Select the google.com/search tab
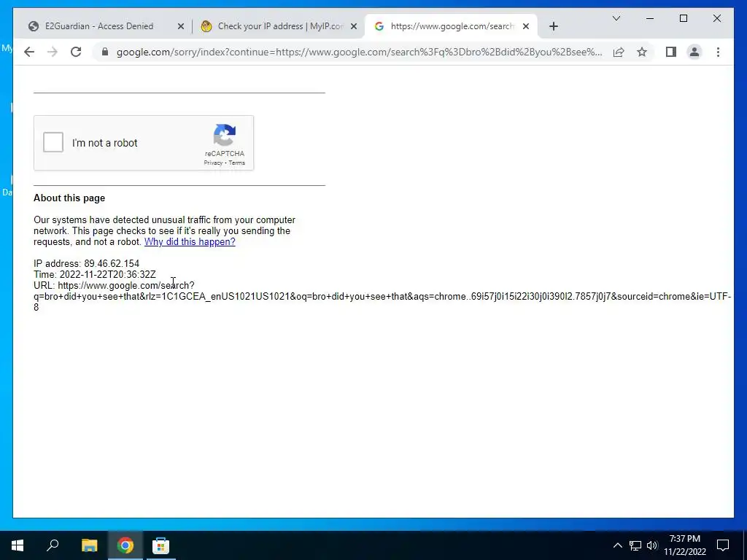The height and width of the screenshot is (560, 747). (452, 26)
